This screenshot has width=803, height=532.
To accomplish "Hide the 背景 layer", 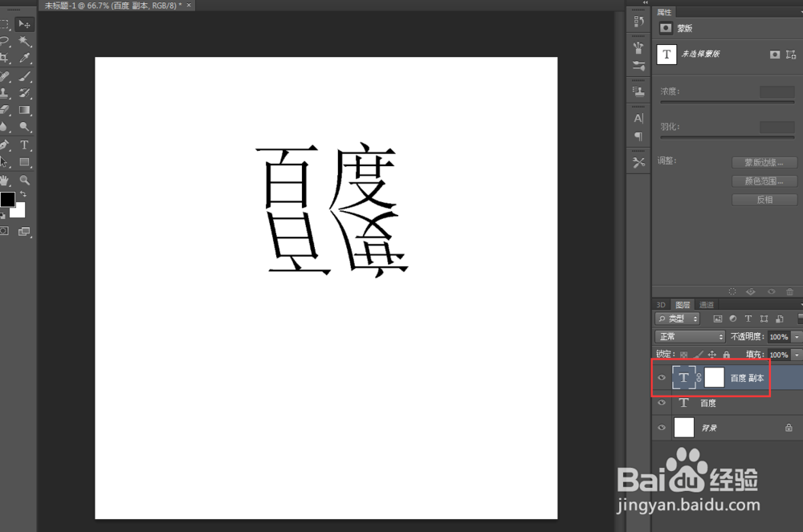I will coord(662,427).
